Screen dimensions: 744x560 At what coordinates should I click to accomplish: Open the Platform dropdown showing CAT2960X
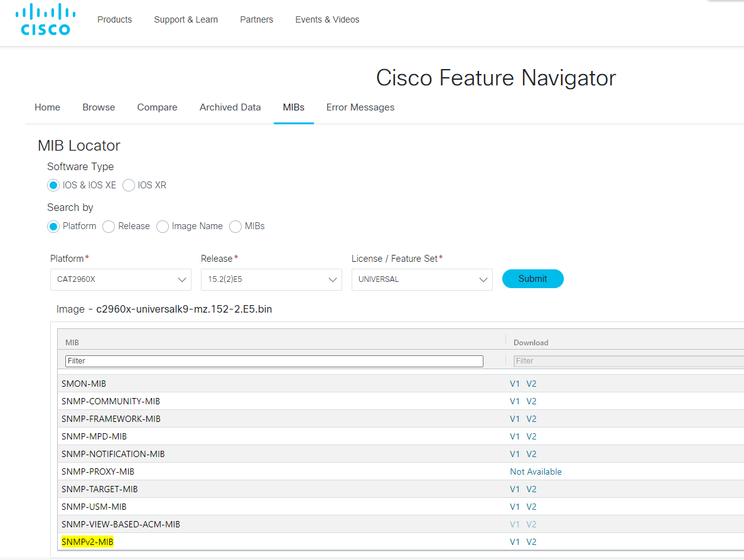click(121, 279)
